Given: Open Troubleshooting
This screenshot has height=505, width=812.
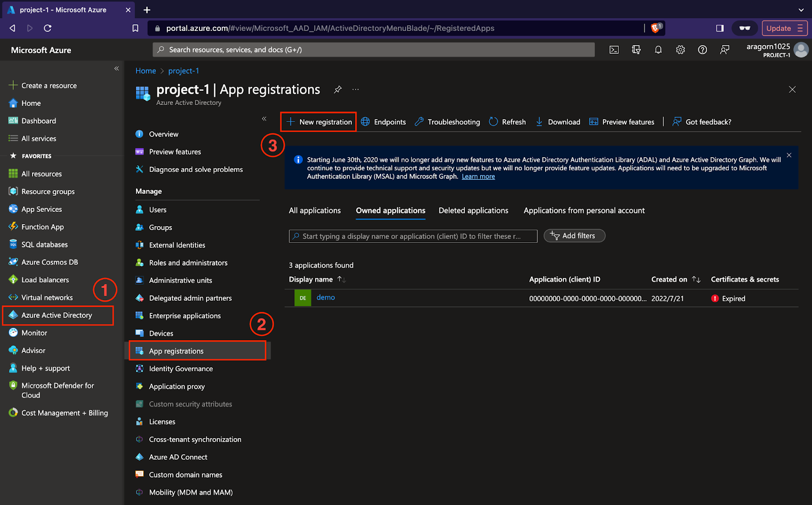Looking at the screenshot, I should point(447,122).
